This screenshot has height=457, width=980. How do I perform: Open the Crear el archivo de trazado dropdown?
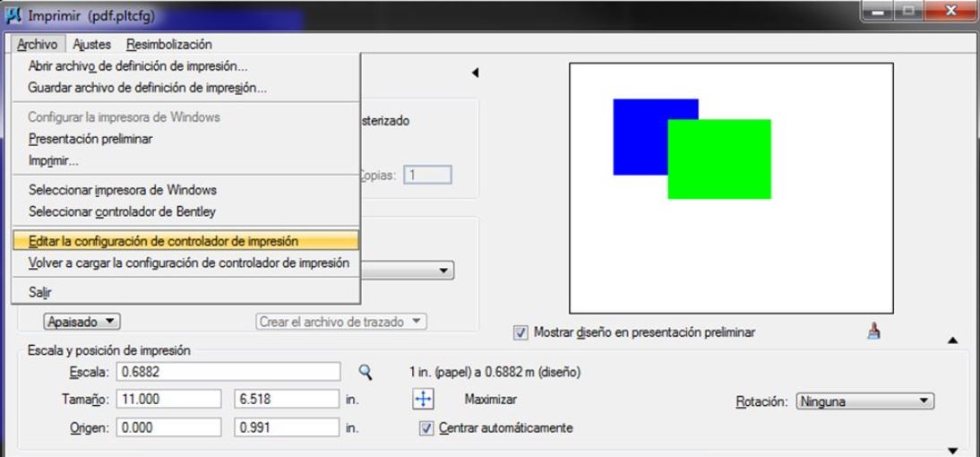pyautogui.click(x=341, y=322)
